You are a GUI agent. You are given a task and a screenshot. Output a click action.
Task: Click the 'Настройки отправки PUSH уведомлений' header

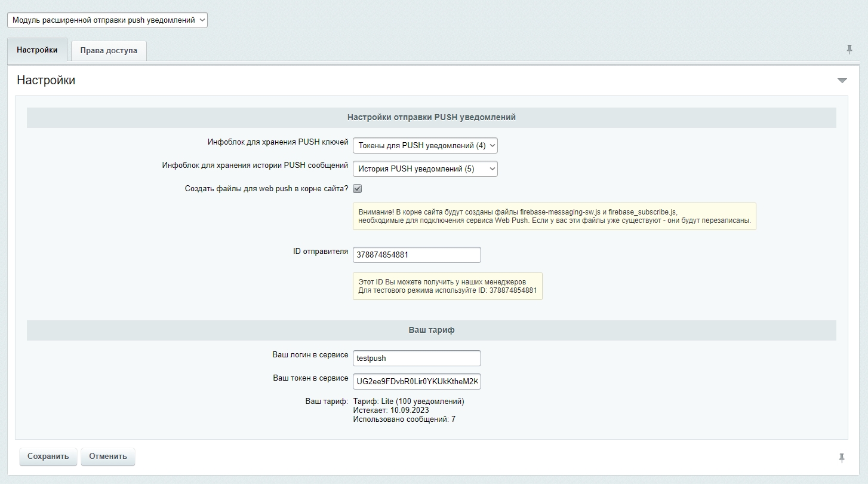(431, 118)
